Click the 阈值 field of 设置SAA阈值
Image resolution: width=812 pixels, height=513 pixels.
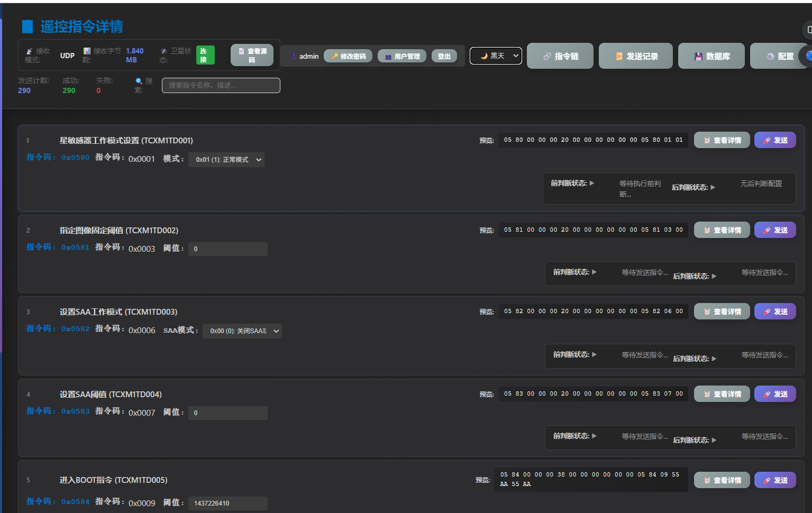pyautogui.click(x=228, y=413)
